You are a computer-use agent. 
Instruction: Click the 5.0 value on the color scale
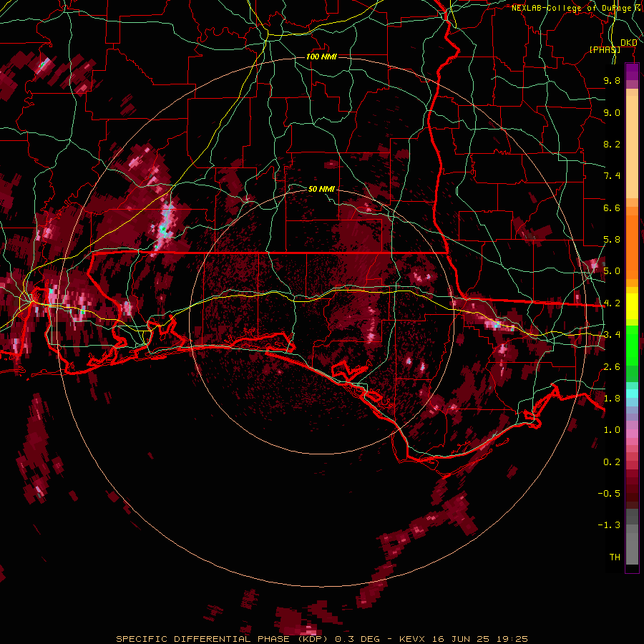[x=612, y=271]
